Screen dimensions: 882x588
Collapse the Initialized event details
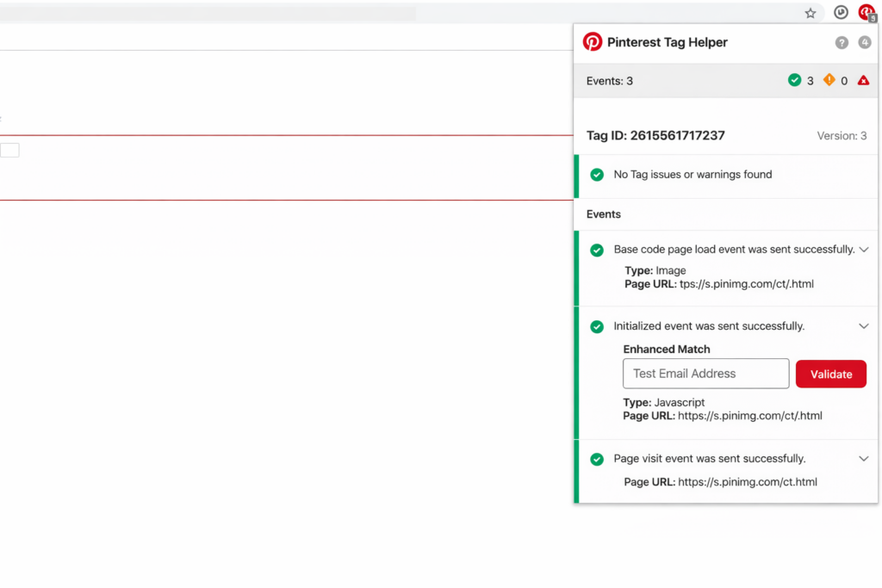point(864,326)
